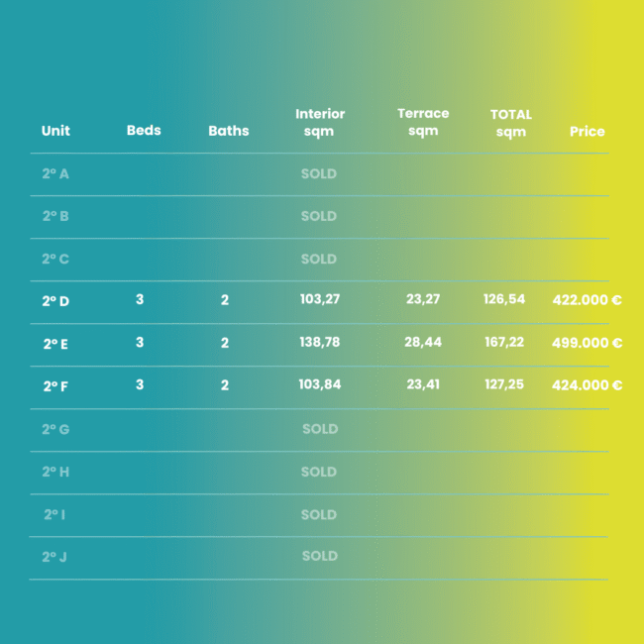This screenshot has width=644, height=644.
Task: Click the 424.000 € price
Action: [587, 384]
